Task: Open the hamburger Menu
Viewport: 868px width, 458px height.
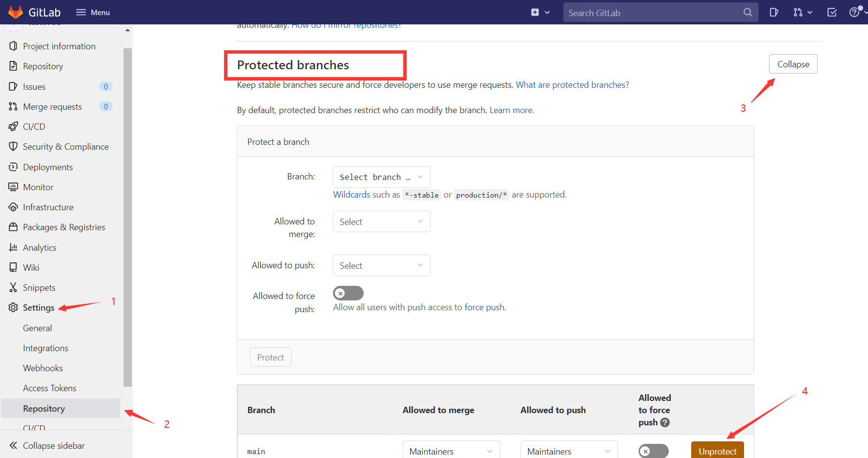Action: coord(93,12)
